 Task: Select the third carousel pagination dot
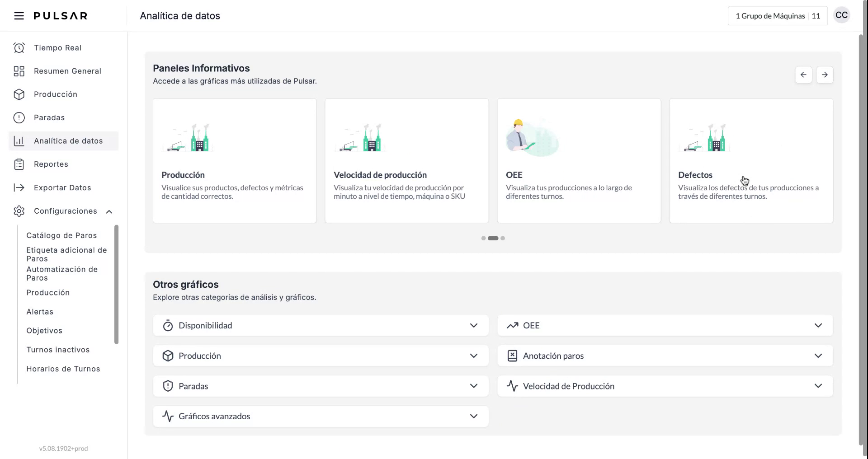coord(503,238)
